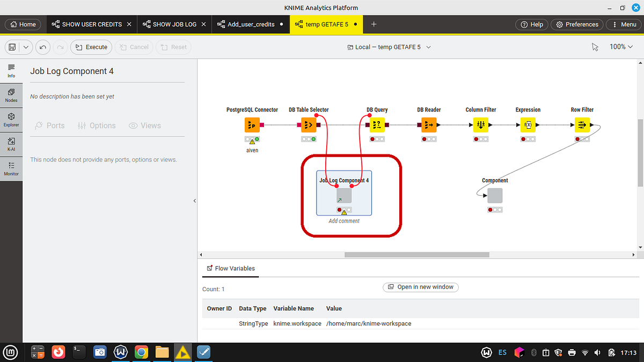Select the DB Table Selector node
Screen dimensions: 644x362
tap(309, 125)
